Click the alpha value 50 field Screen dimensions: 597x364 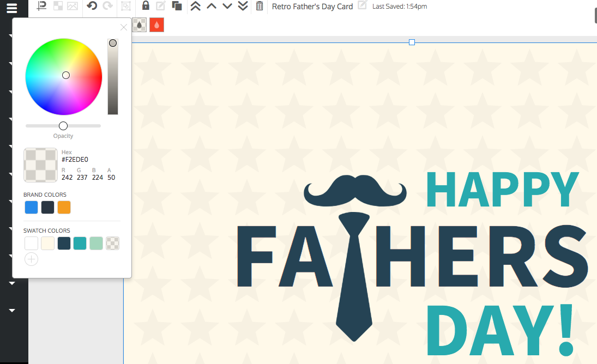111,177
